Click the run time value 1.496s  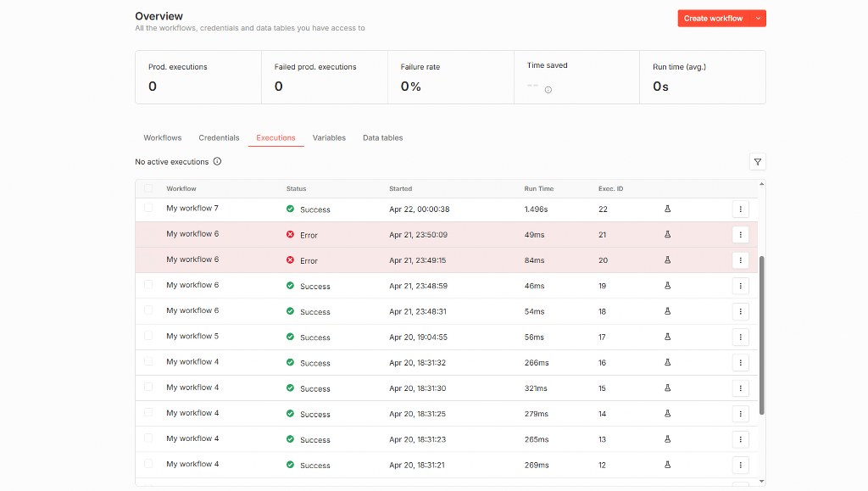[536, 209]
